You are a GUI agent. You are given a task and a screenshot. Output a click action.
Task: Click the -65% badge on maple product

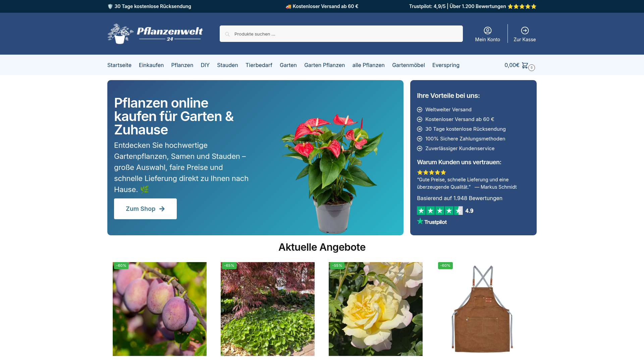coord(229,265)
